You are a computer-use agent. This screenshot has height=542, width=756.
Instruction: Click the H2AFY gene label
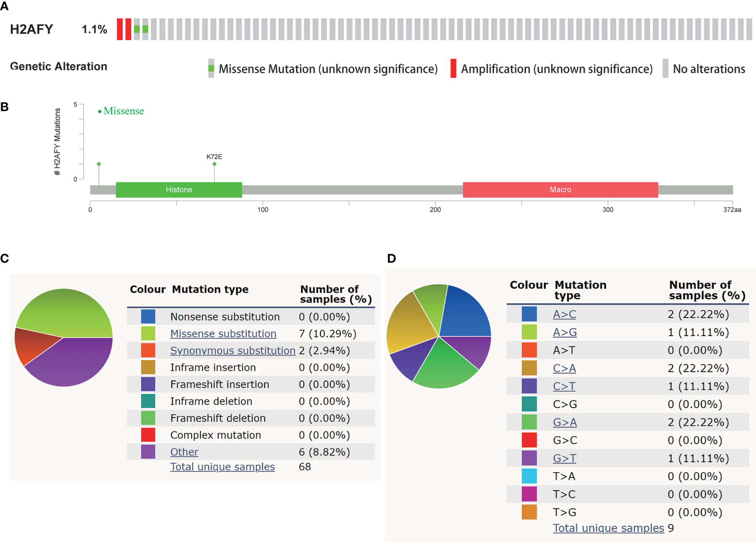pyautogui.click(x=32, y=29)
